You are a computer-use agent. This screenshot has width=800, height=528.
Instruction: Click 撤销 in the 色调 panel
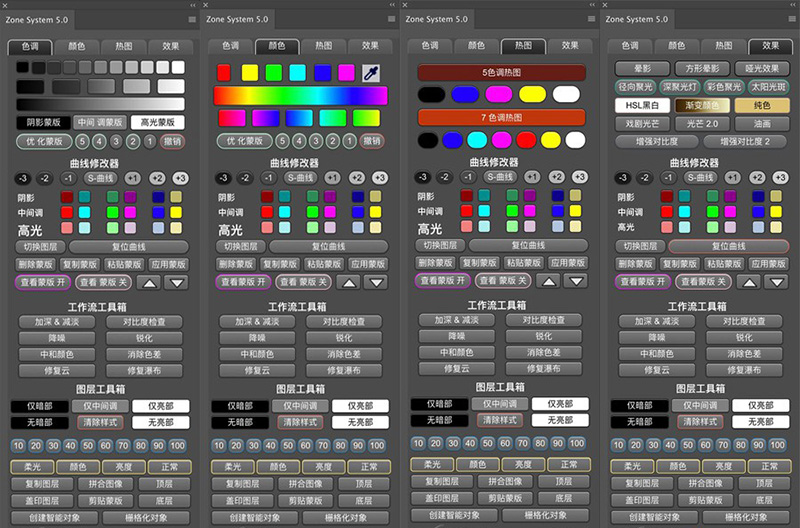[x=172, y=141]
